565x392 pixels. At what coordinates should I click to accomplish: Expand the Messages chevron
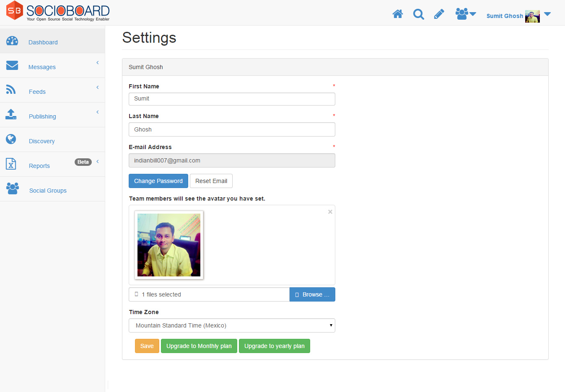98,63
